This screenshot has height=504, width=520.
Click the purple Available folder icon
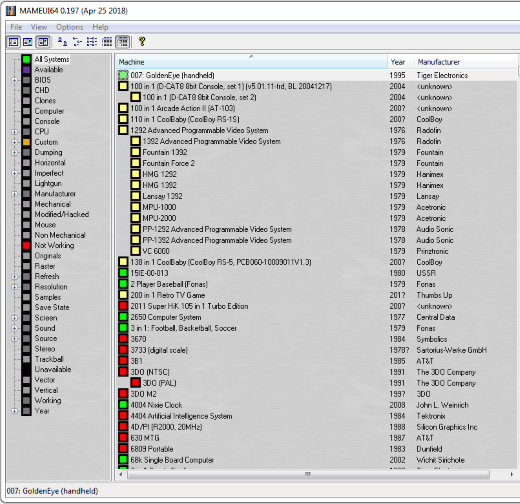tap(26, 70)
